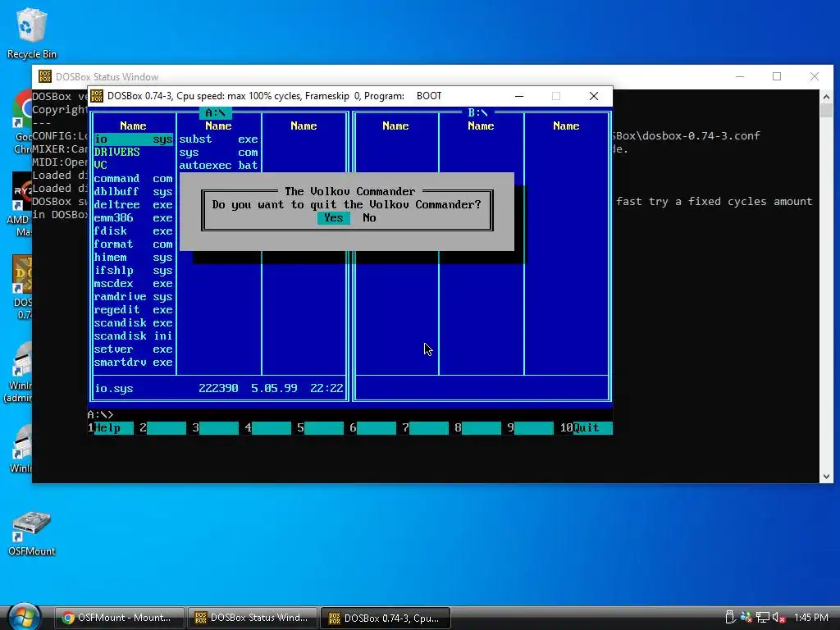Select regedit exe file
The image size is (840, 630).
point(134,309)
